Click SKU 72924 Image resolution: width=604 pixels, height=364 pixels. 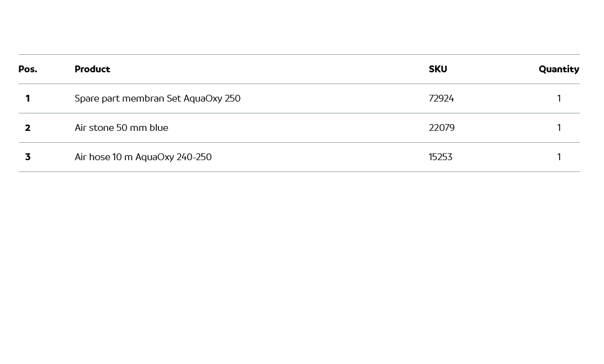[x=441, y=98]
